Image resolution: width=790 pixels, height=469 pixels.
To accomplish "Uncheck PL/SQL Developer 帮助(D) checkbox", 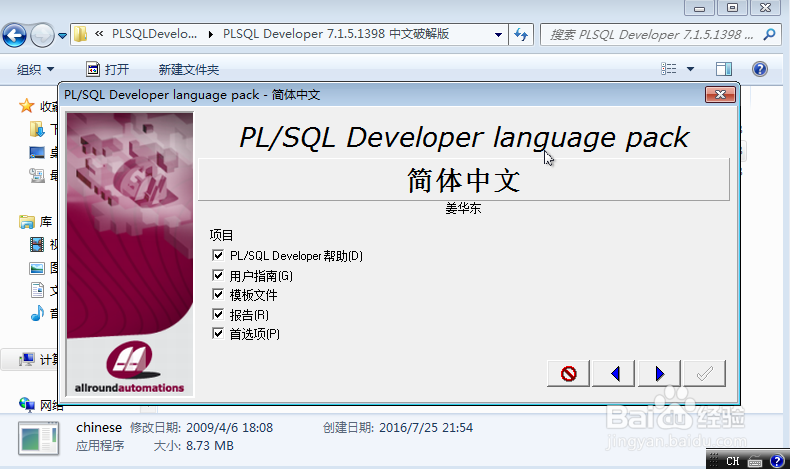I will pos(218,255).
